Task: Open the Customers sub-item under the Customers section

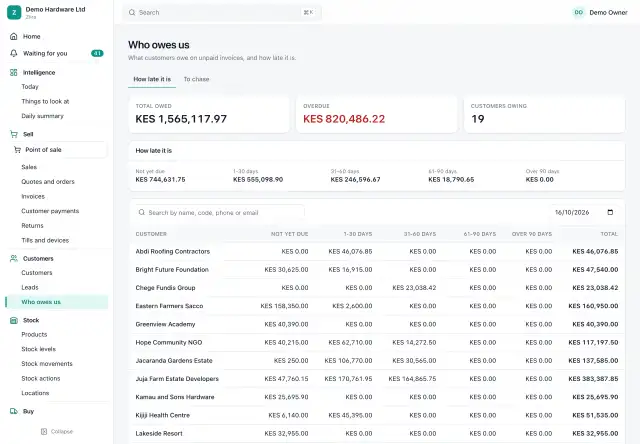Action: click(37, 273)
